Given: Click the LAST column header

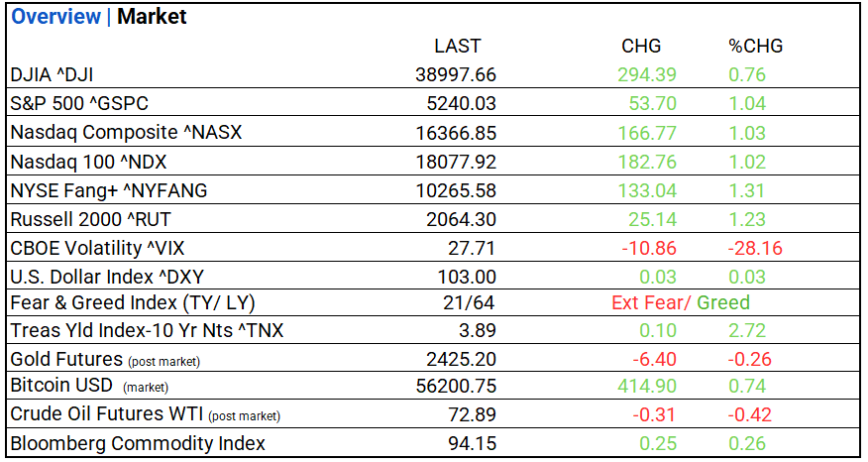Looking at the screenshot, I should coord(457,47).
